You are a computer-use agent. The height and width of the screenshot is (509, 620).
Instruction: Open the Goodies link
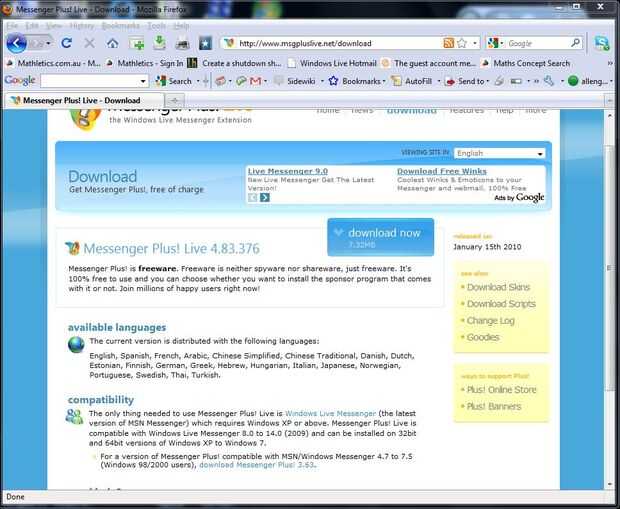pos(483,337)
